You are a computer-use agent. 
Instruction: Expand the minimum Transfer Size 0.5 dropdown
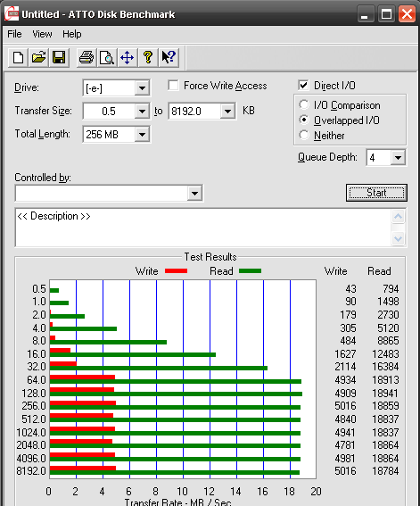[142, 112]
